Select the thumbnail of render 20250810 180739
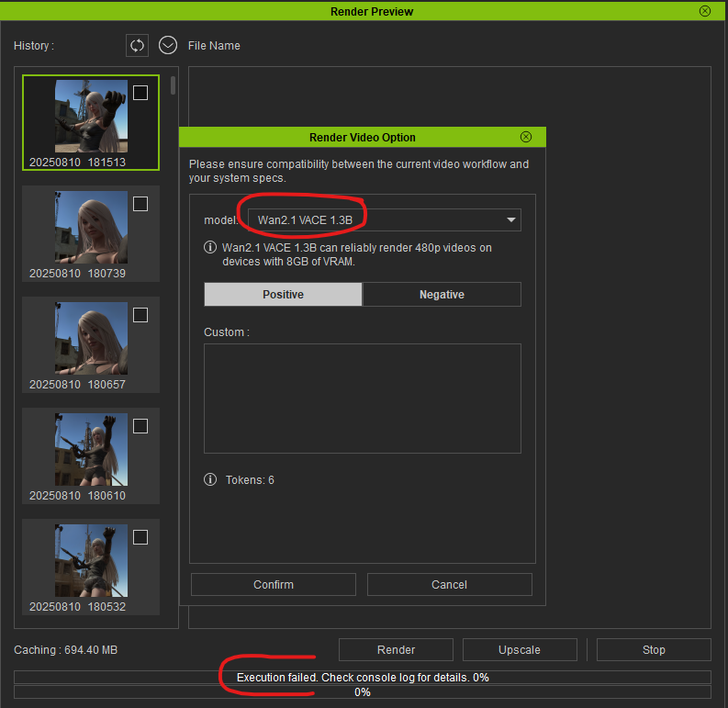This screenshot has height=708, width=728. coord(91,227)
